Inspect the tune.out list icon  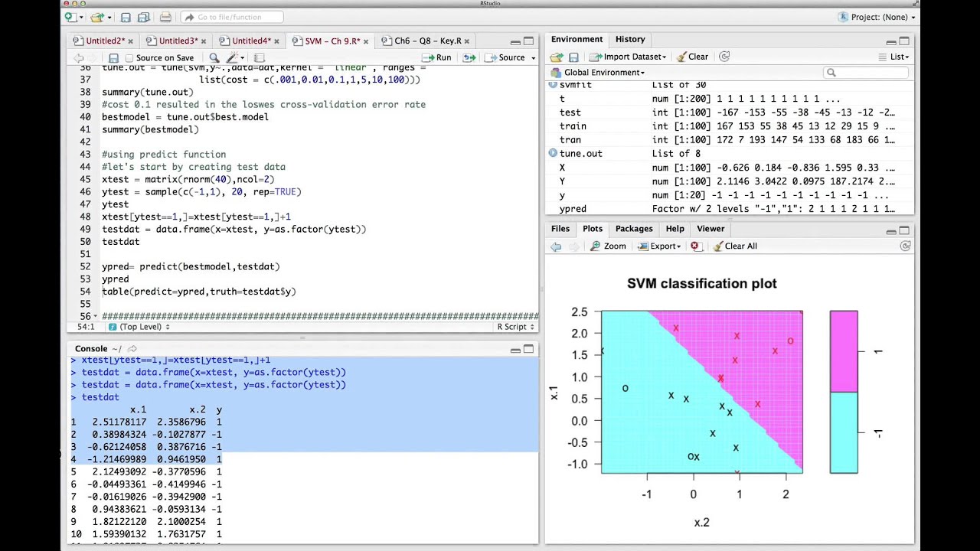coord(553,153)
